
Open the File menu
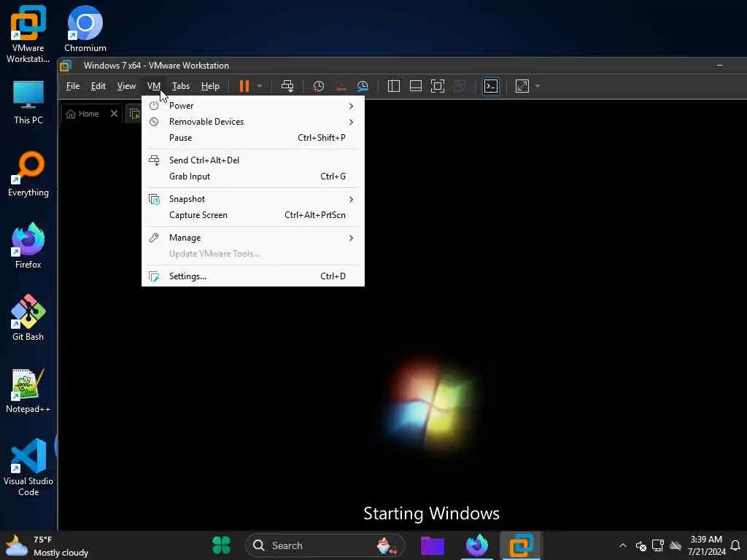pyautogui.click(x=73, y=86)
